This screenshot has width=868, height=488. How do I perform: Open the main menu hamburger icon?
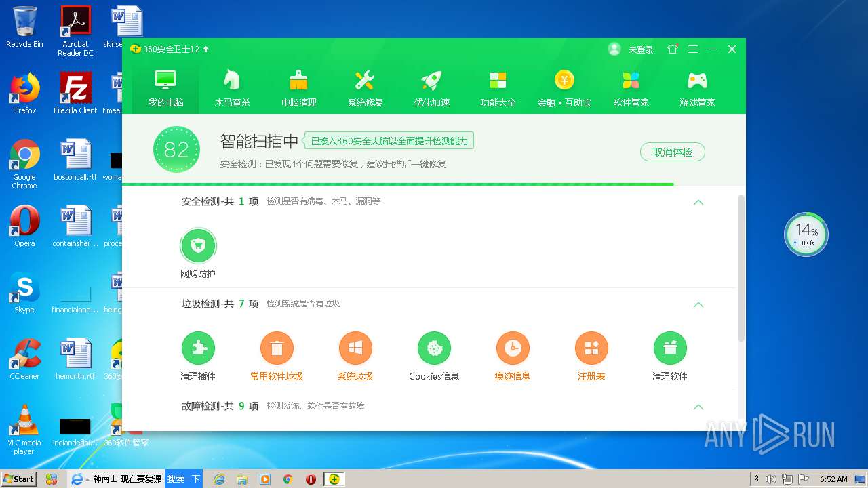pyautogui.click(x=692, y=49)
